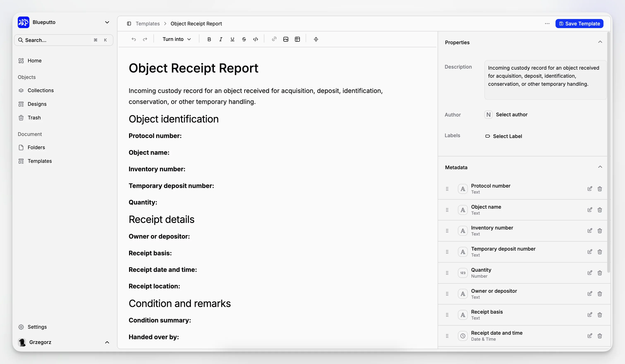625x364 pixels.
Task: Edit the Receipt basis metadata field
Action: click(x=590, y=315)
